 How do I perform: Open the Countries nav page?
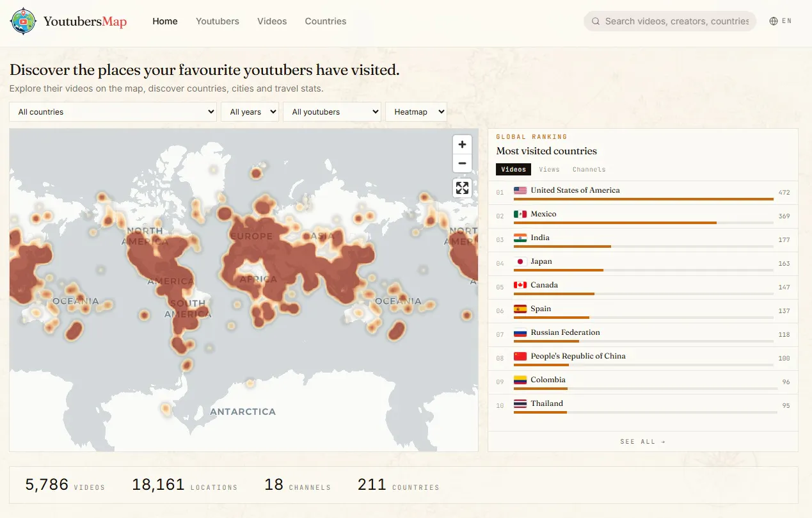point(326,21)
